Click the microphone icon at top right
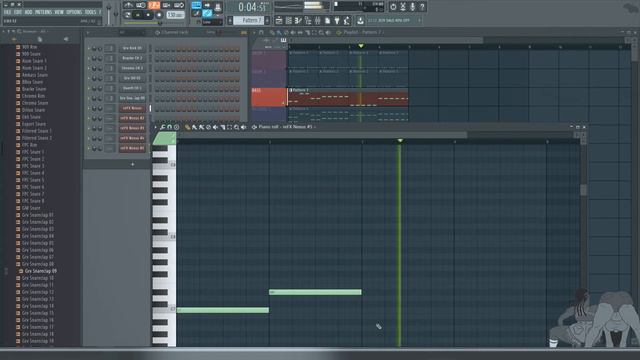 [413, 7]
